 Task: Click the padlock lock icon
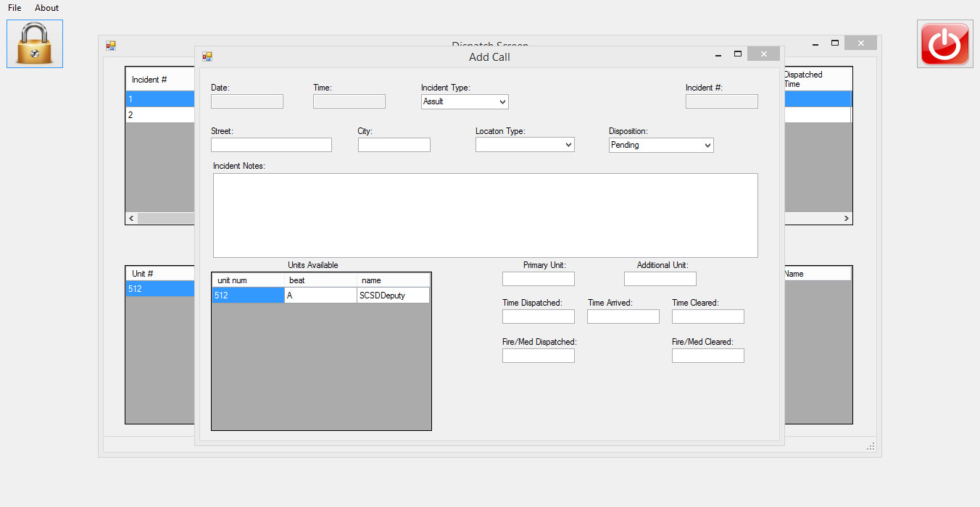(x=35, y=43)
